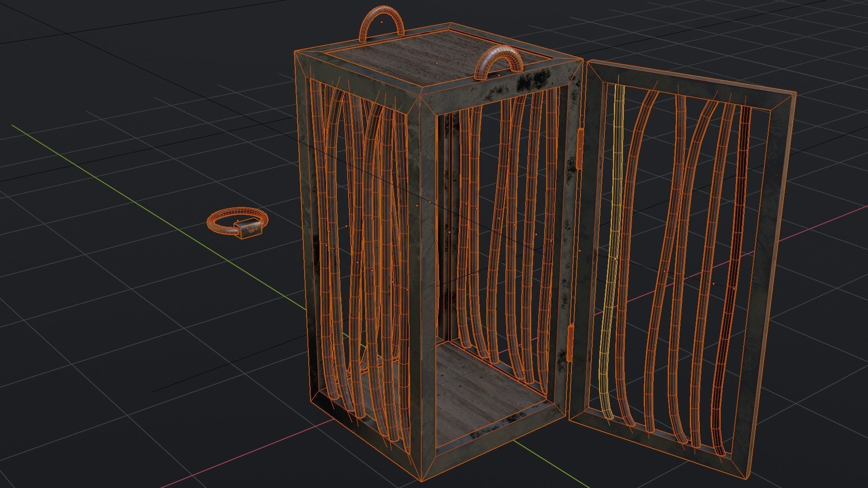Click the front arched handle on cage top

499,62
